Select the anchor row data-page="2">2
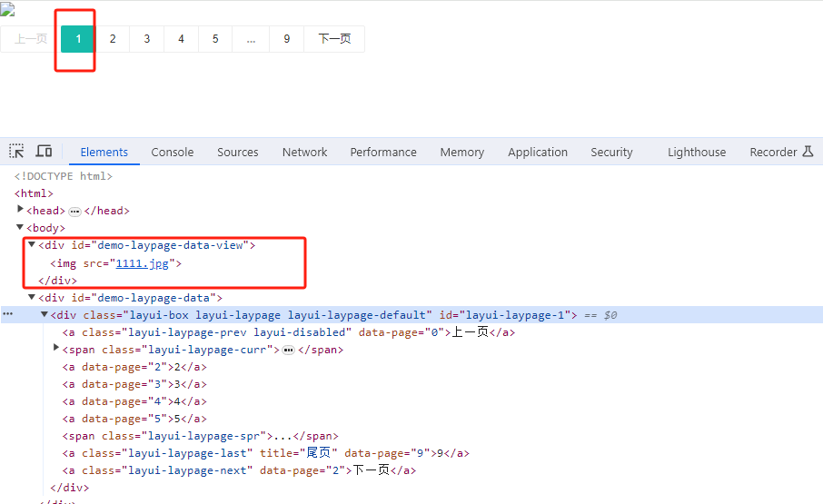The width and height of the screenshot is (823, 504). pos(134,367)
